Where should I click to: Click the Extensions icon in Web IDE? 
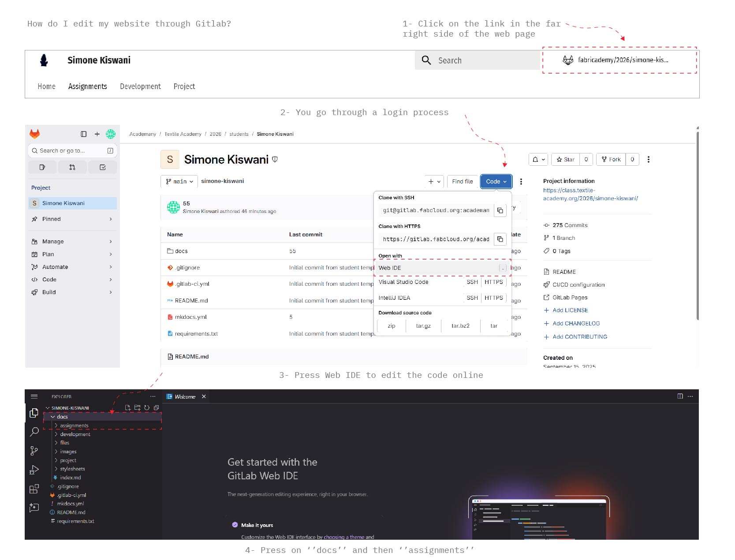34,489
